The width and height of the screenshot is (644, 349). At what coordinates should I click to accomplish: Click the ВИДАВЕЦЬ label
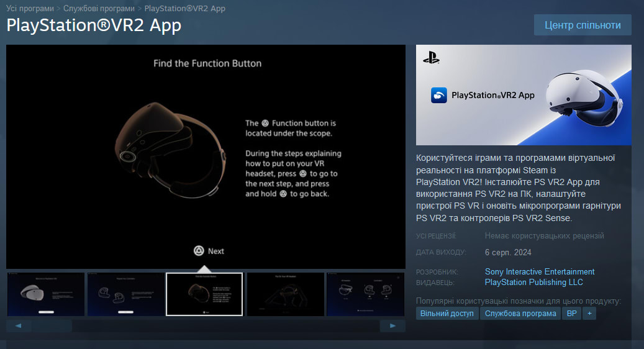coord(435,283)
